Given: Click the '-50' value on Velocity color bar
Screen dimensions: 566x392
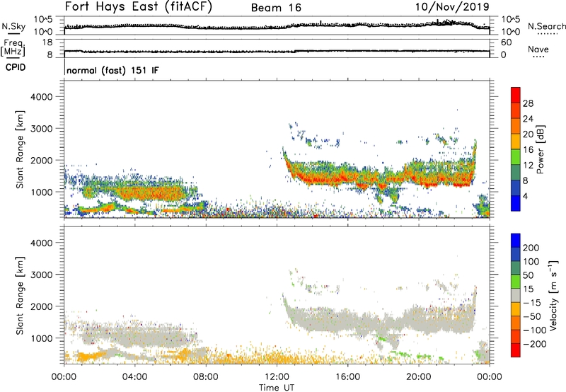Looking at the screenshot, I should tap(532, 316).
